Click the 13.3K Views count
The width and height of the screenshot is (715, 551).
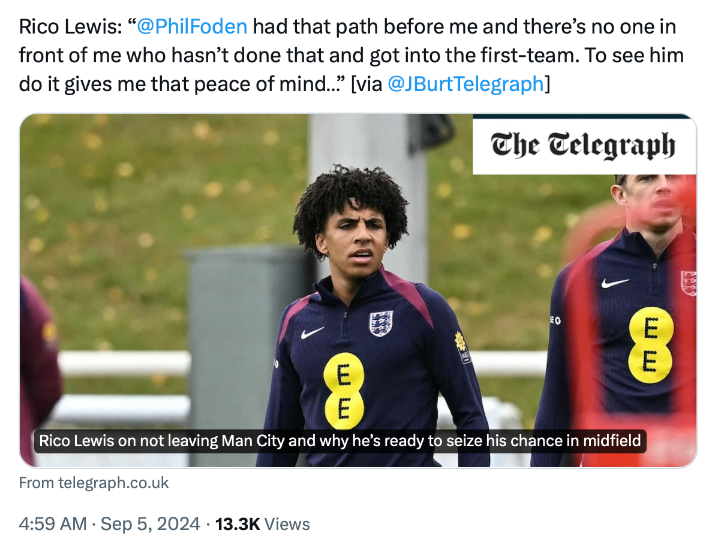pyautogui.click(x=263, y=523)
